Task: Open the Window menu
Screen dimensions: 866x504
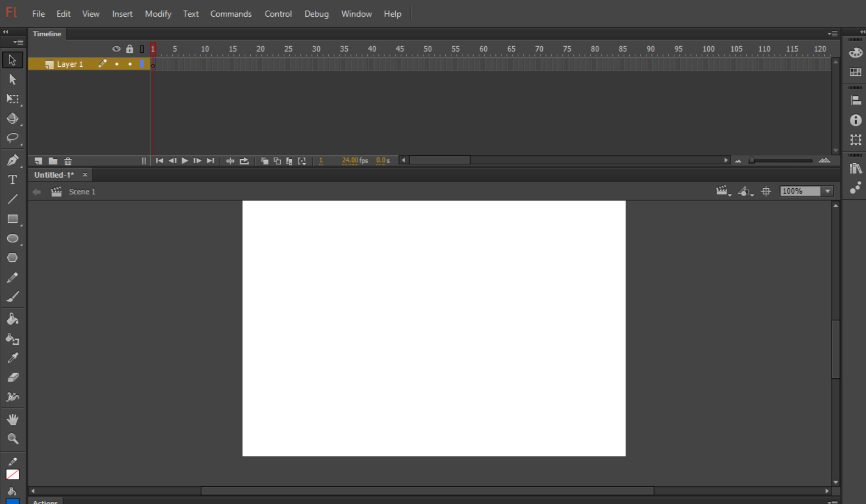Action: pos(356,14)
